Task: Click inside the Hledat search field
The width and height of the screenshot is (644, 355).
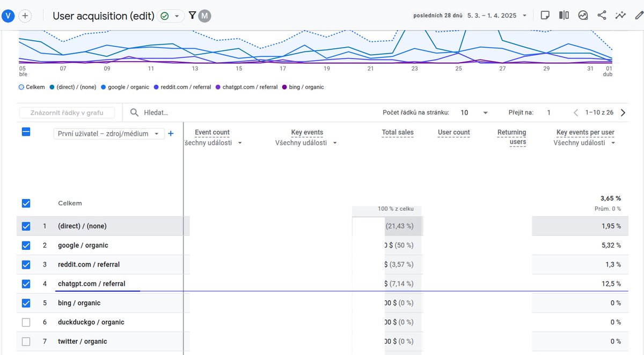Action: 161,113
